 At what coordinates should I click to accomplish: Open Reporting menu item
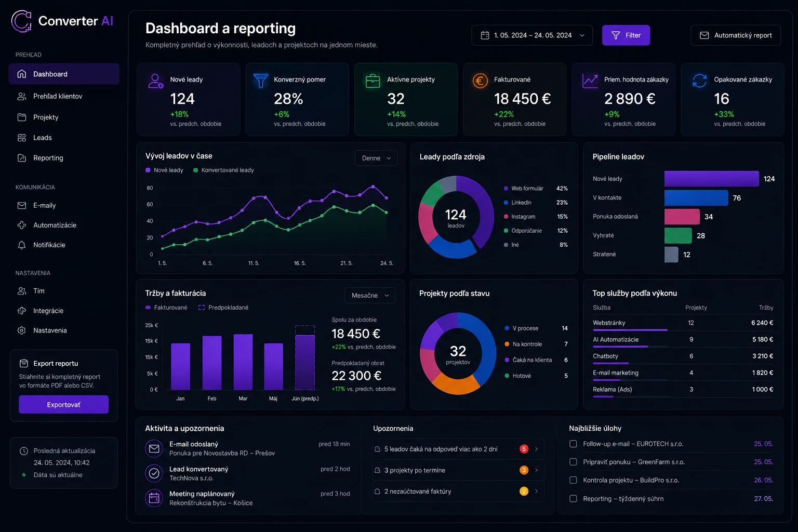tap(64, 158)
